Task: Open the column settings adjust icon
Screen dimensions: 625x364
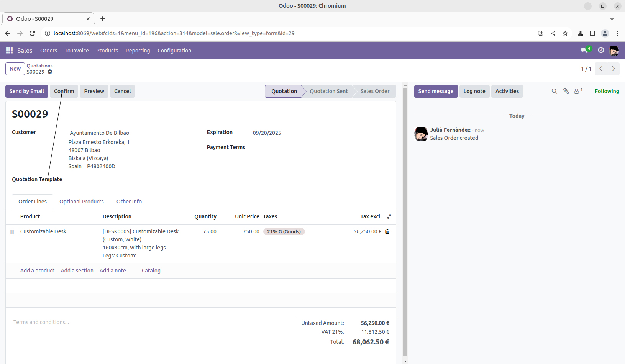Action: pyautogui.click(x=389, y=216)
